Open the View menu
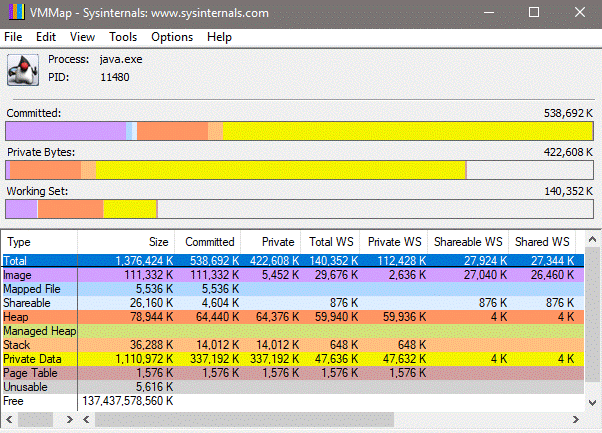602x433 pixels. (x=83, y=37)
